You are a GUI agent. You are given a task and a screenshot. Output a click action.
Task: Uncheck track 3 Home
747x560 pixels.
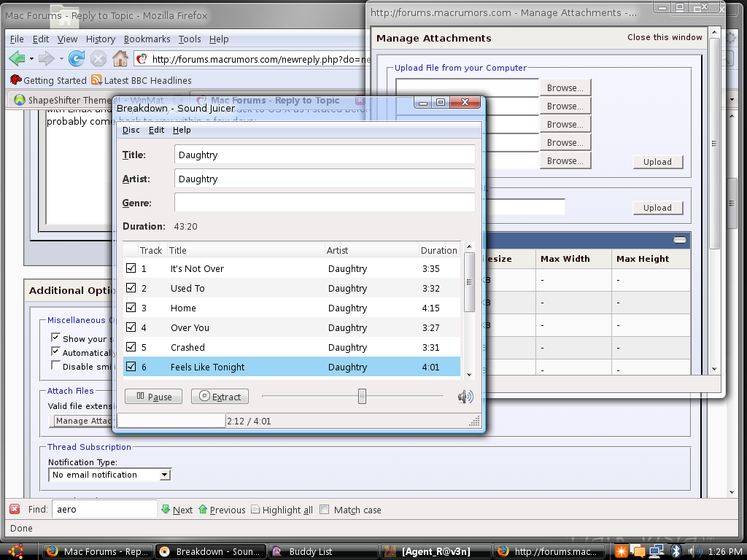pos(131,308)
